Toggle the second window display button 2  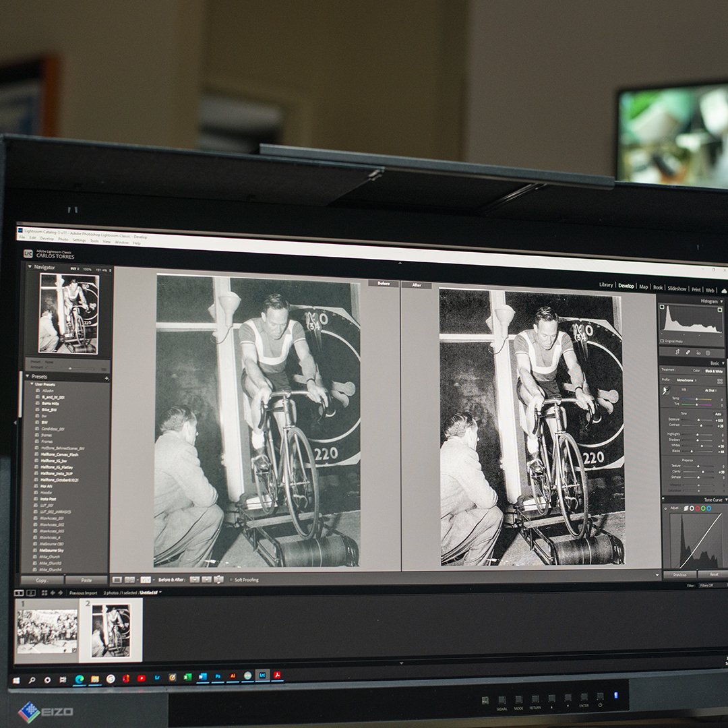(x=30, y=593)
